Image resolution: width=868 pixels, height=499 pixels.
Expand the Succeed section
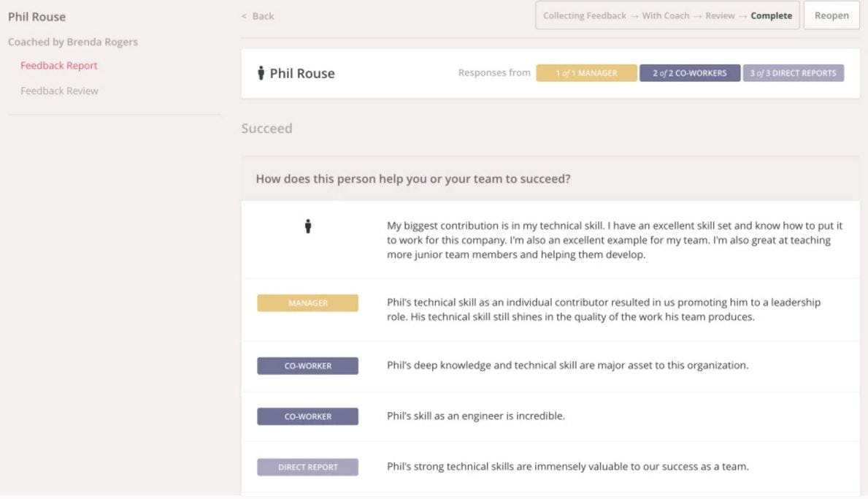pyautogui.click(x=265, y=128)
